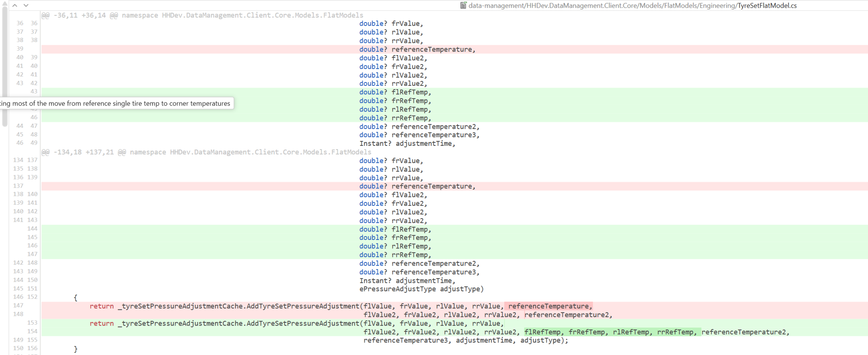
Task: Select added flRefTemp line at new line 144
Action: (395, 229)
